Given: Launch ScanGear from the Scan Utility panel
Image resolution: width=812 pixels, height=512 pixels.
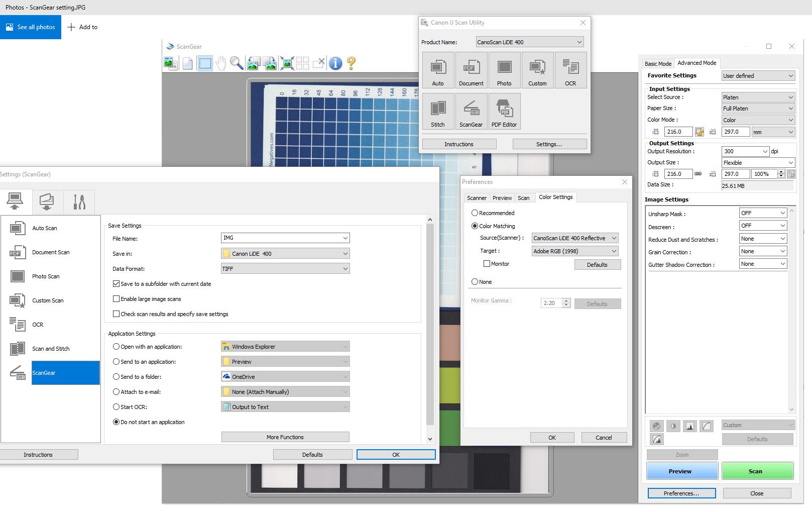Looking at the screenshot, I should 471,111.
